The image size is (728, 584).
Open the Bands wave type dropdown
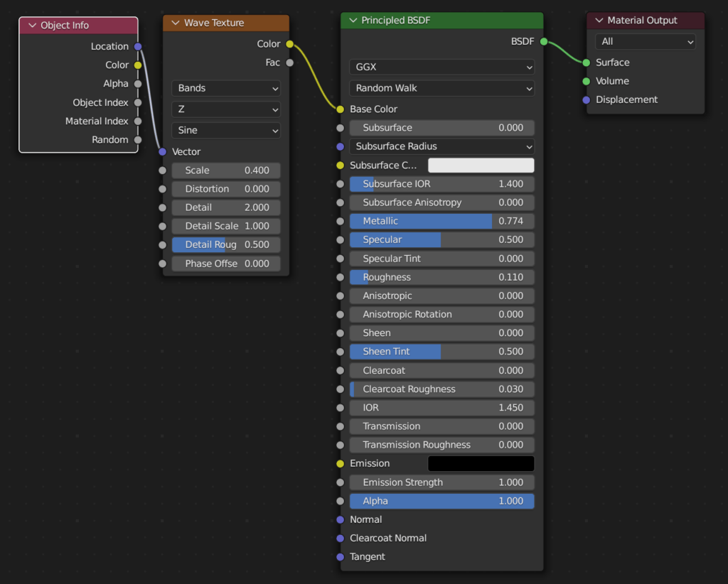225,88
